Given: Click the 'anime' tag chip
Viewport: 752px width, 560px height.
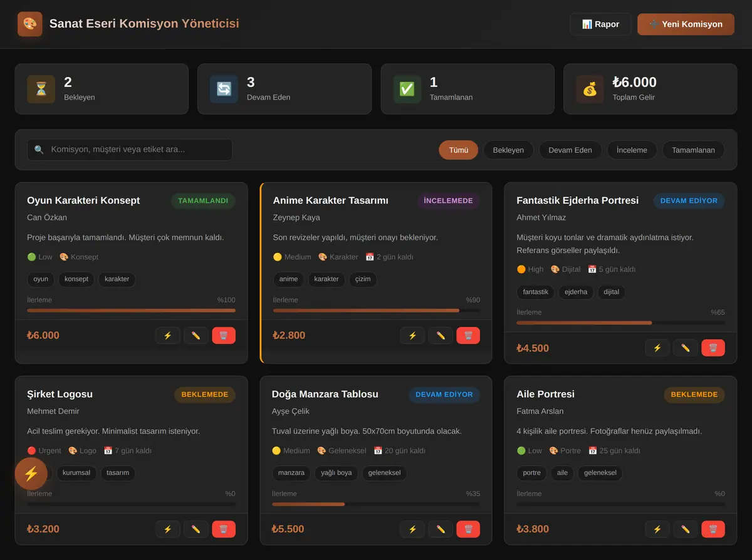Looking at the screenshot, I should (x=288, y=279).
